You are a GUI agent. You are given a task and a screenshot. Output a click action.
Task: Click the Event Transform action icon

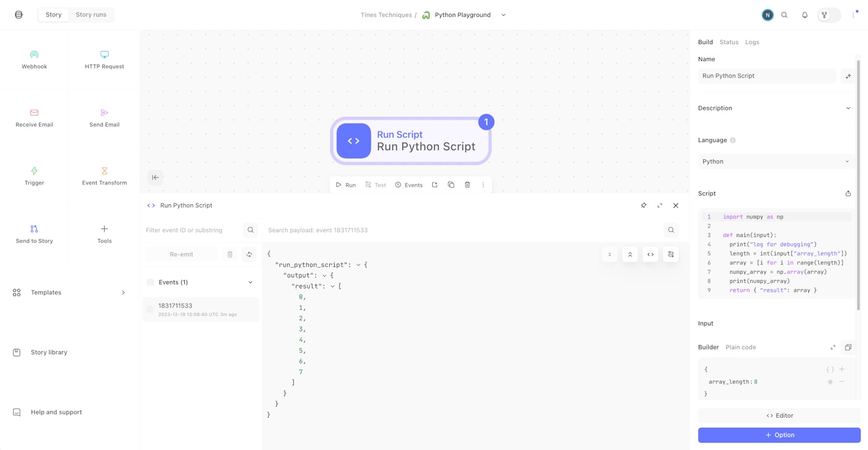point(104,171)
